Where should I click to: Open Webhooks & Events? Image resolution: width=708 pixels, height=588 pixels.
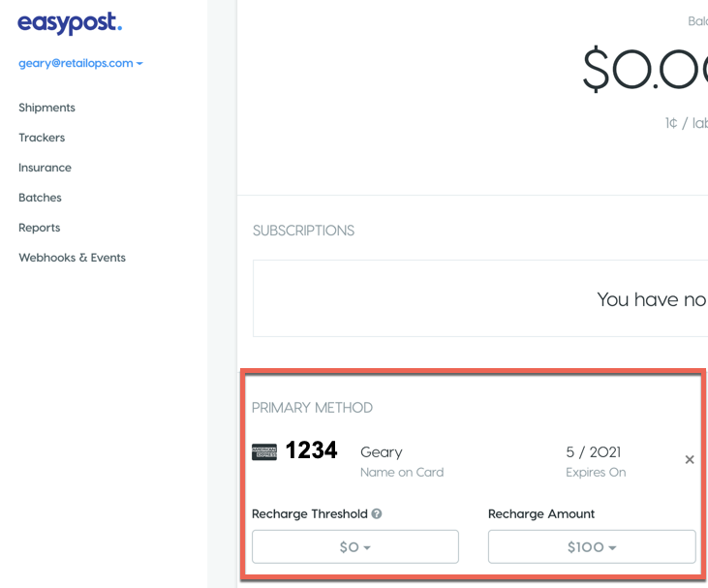pos(72,258)
